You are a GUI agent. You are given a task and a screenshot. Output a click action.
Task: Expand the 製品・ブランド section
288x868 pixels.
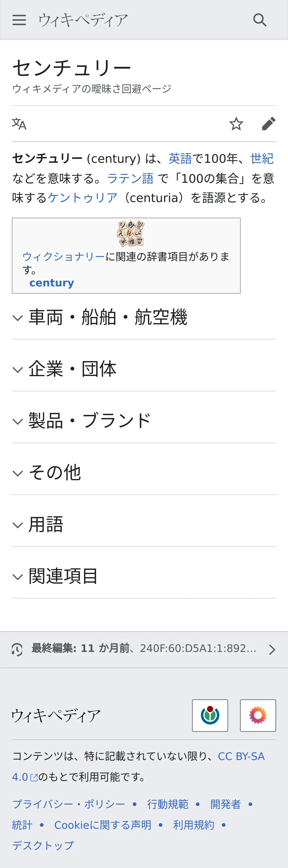(89, 421)
